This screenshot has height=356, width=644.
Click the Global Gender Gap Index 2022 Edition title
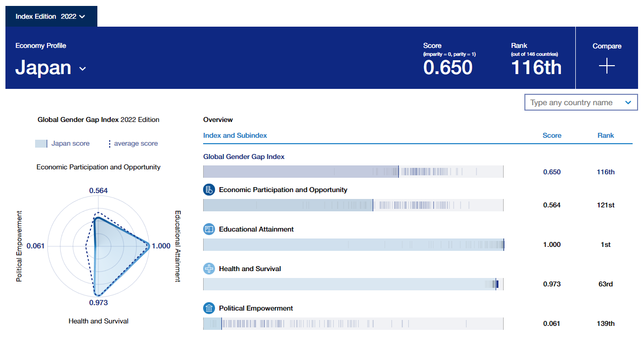98,119
